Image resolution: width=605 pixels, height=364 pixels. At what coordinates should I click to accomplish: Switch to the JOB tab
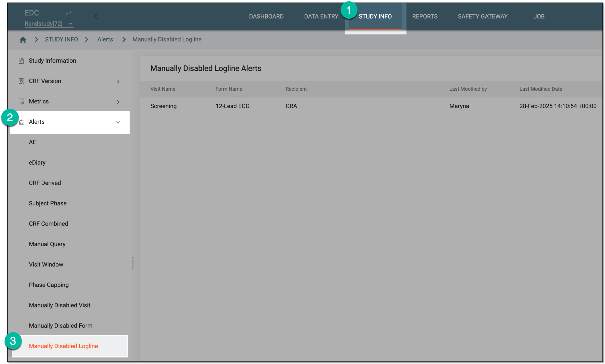coord(539,16)
